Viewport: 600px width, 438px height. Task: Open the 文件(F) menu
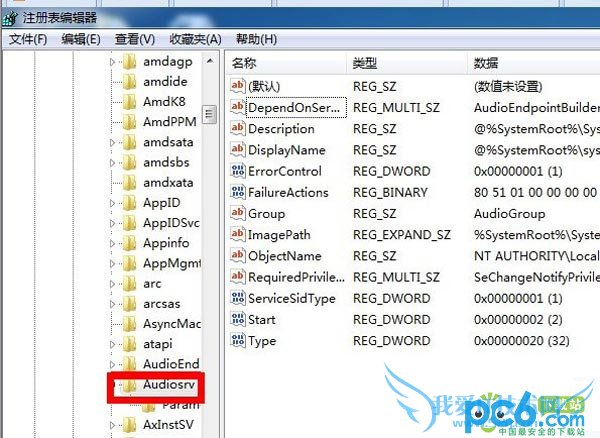(x=28, y=39)
